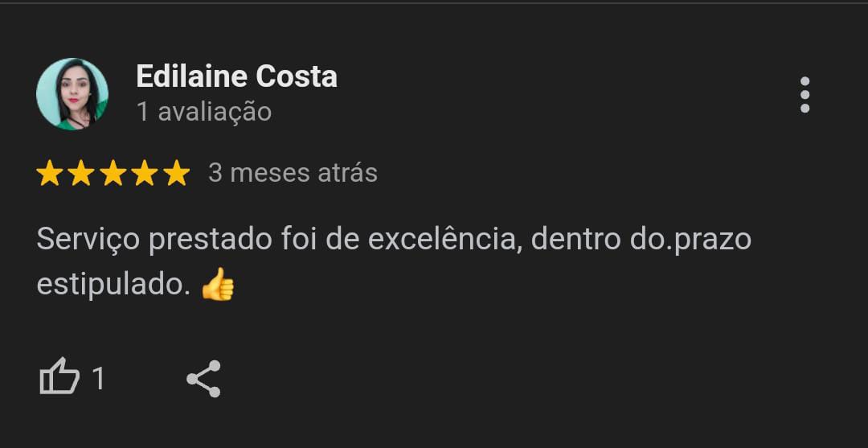Open Edilaine Costa's profile picture
Screen dimensions: 868x448
click(x=72, y=94)
